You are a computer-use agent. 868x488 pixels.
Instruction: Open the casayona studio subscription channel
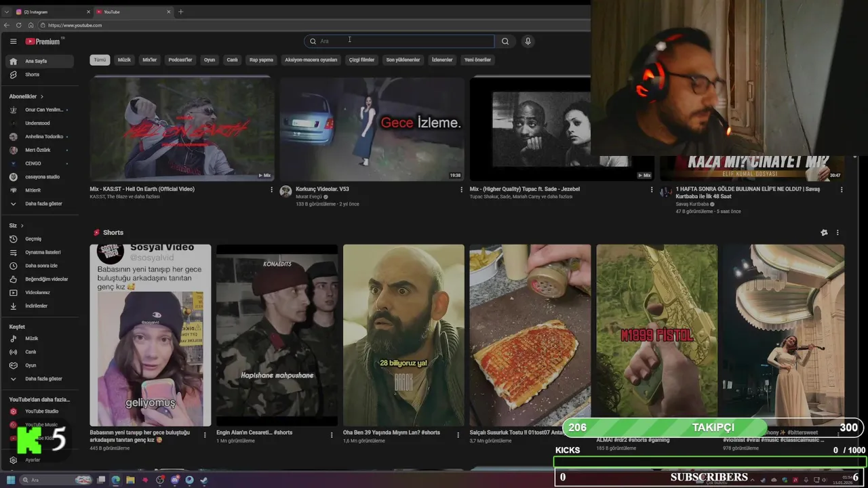pos(39,177)
